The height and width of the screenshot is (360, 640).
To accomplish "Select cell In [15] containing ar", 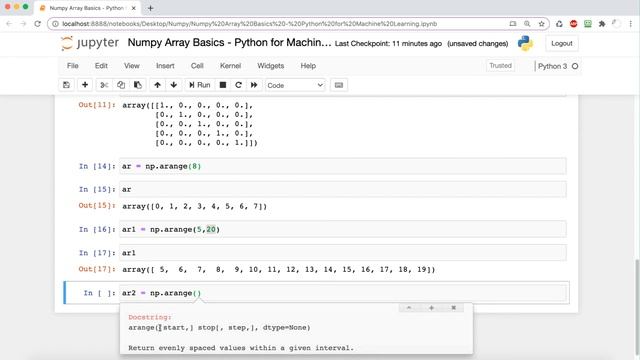I will [343, 189].
